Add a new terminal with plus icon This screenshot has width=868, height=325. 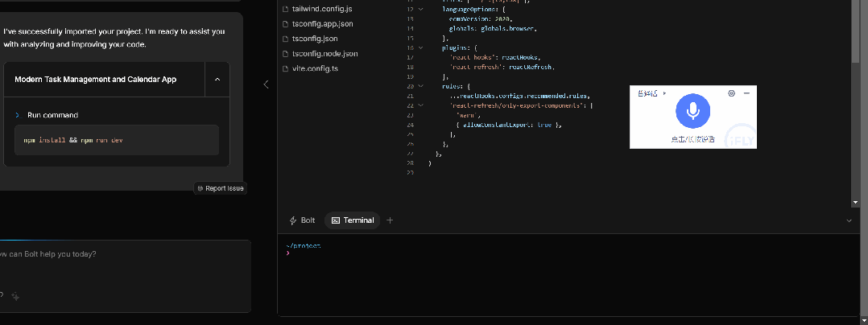point(390,220)
